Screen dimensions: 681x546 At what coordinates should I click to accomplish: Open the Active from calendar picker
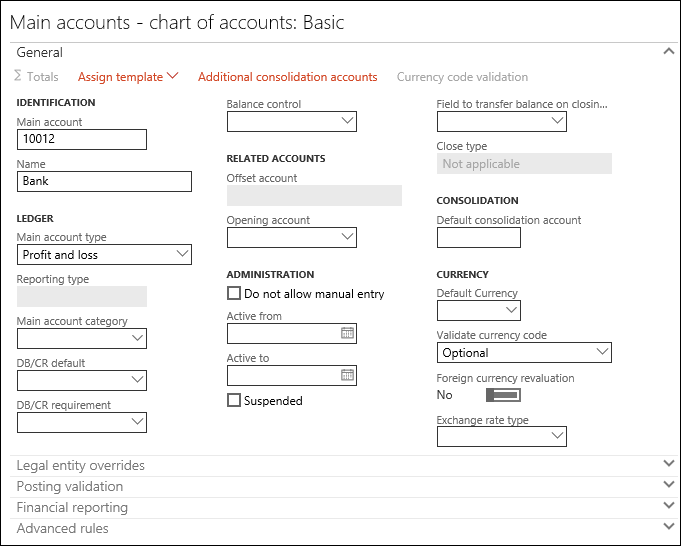pos(347,334)
